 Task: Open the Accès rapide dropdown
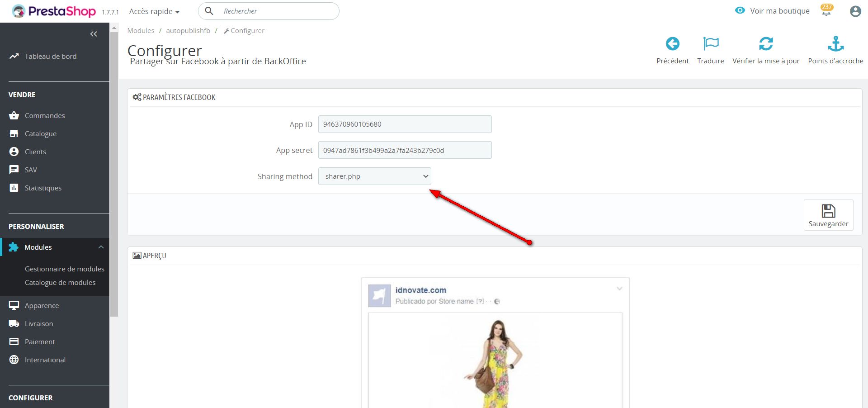154,11
